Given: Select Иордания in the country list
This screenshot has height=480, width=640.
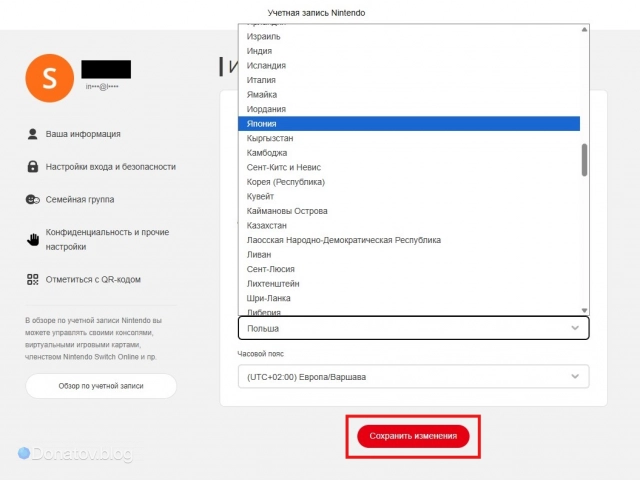Looking at the screenshot, I should click(409, 109).
